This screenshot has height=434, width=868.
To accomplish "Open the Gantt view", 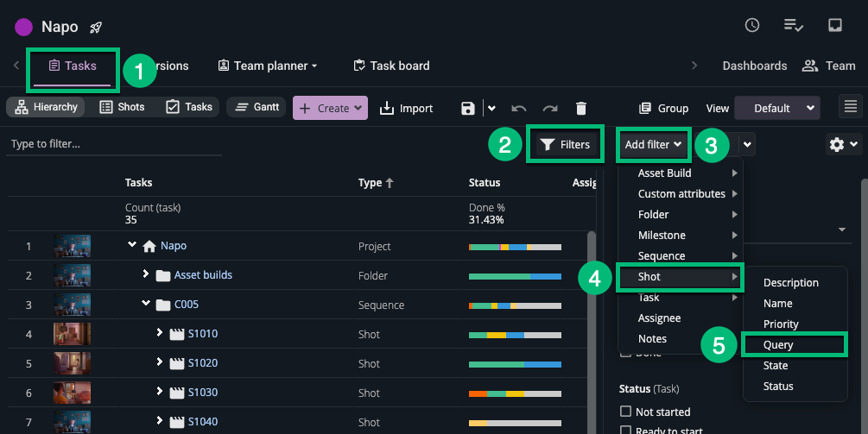I will click(257, 107).
